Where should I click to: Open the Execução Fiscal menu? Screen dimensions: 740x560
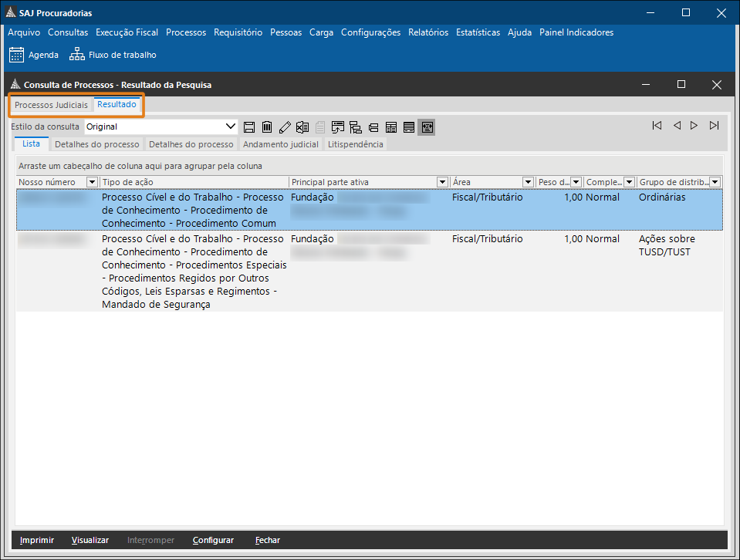click(127, 32)
